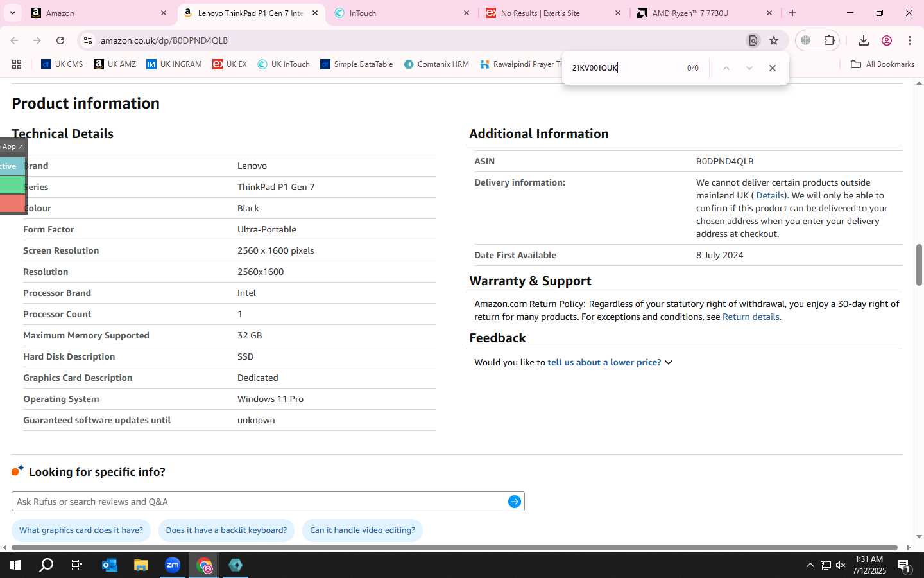The image size is (924, 578).
Task: Click the taskbar clock showing 1:31 AM
Action: 869,565
